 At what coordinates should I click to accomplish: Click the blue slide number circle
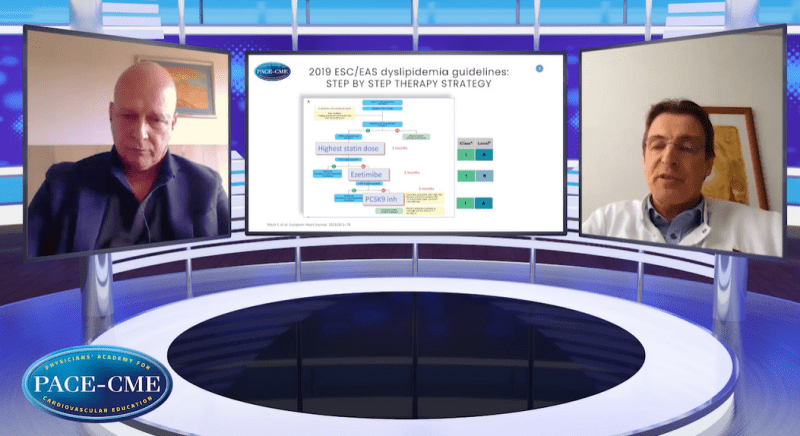539,69
